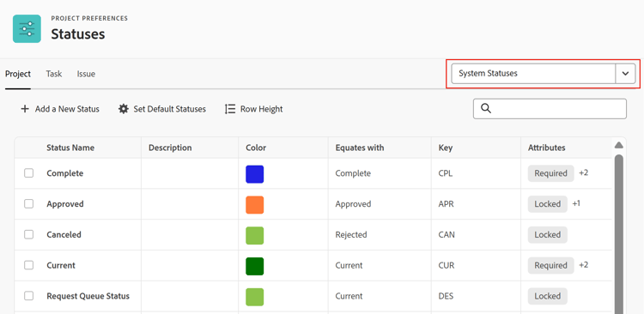This screenshot has height=314, width=644.
Task: Click the Rejected value in Equates with
Action: tap(351, 235)
